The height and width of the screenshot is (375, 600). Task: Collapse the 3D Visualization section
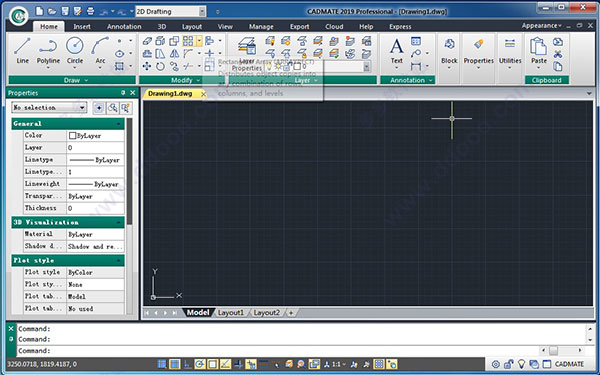pyautogui.click(x=119, y=222)
